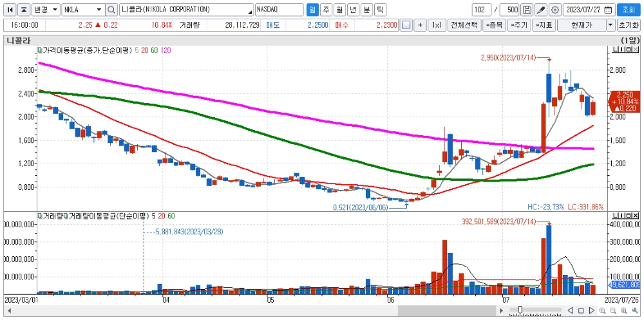Click the volume value 28,112,729
Screen dimensions: 644x320
click(242, 25)
